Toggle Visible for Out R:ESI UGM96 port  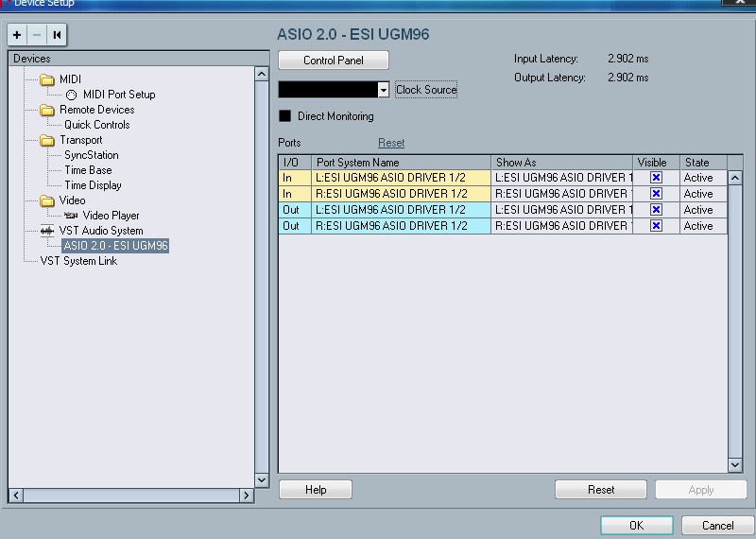pos(656,225)
